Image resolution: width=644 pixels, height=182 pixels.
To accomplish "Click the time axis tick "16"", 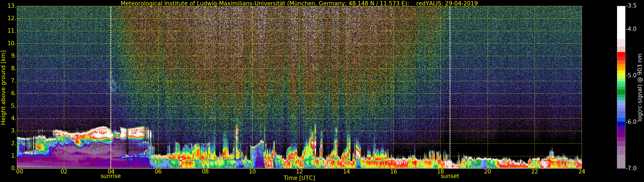I will 394,171.
